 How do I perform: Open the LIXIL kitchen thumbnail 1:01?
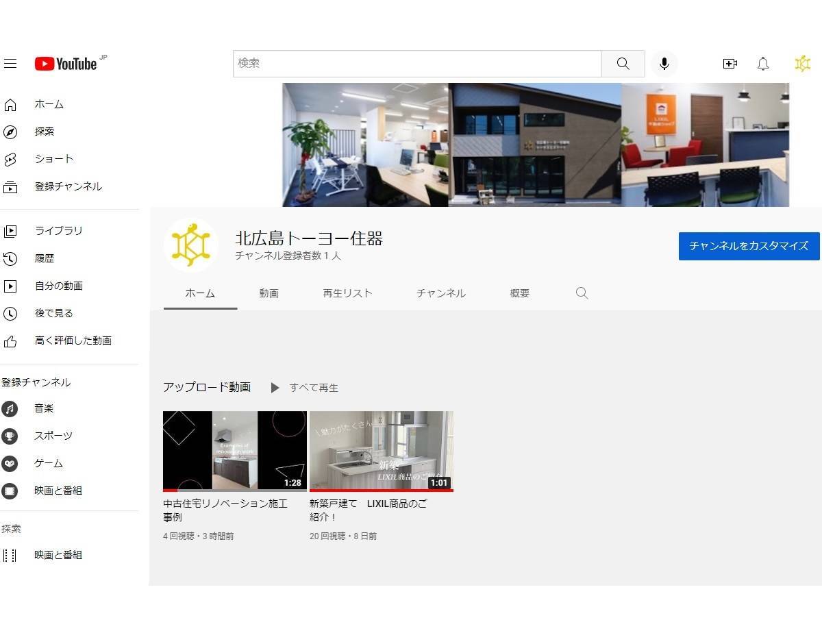pos(382,451)
